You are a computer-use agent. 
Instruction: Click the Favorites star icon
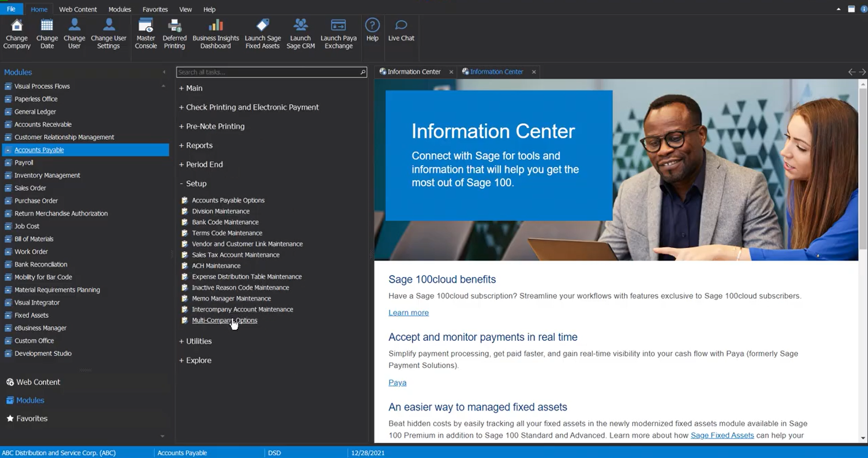tap(10, 418)
